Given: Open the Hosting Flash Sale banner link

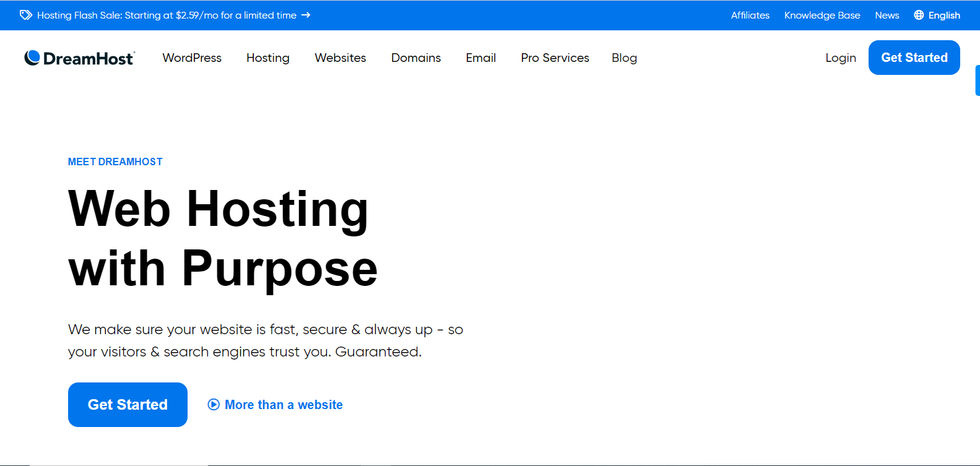Looking at the screenshot, I should point(165,15).
